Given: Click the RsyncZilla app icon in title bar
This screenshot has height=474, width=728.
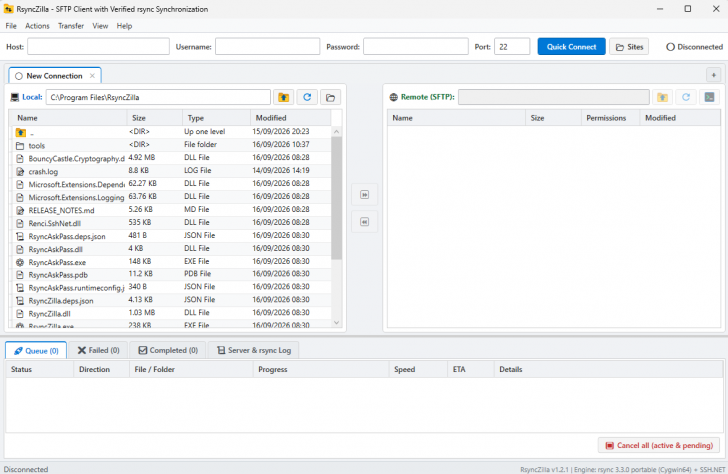Looking at the screenshot, I should click(8, 9).
